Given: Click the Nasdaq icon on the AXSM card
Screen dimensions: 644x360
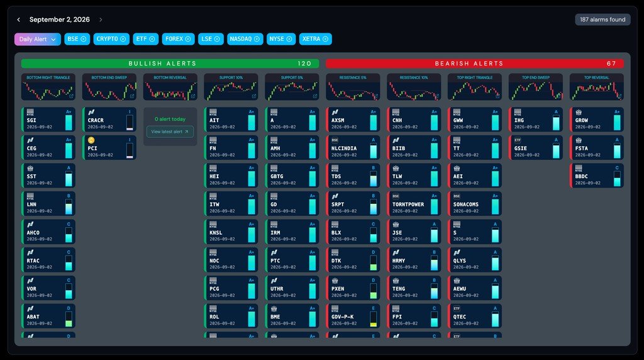Looking at the screenshot, I should click(335, 112).
